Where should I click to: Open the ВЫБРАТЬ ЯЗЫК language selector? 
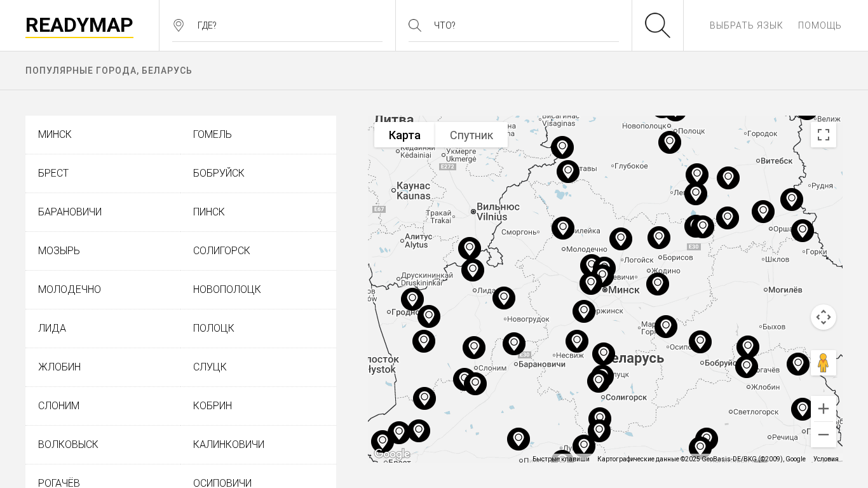(746, 25)
